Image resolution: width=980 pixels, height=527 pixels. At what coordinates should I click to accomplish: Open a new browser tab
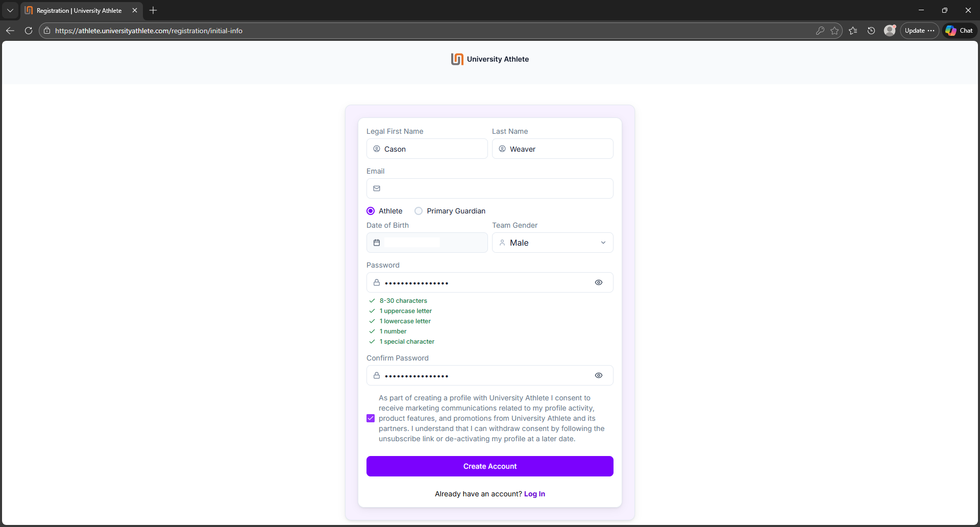[153, 10]
